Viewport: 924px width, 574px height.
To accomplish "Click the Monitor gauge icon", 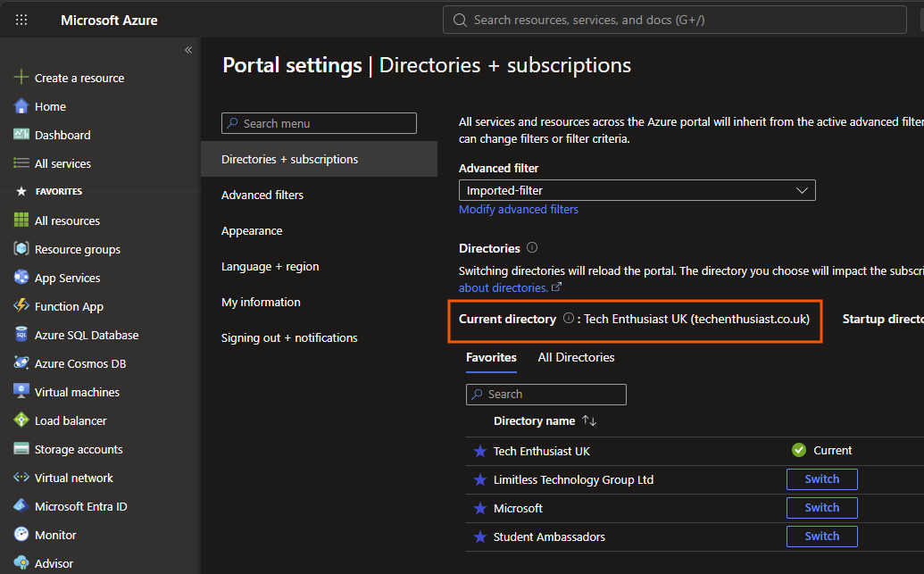I will pos(21,535).
